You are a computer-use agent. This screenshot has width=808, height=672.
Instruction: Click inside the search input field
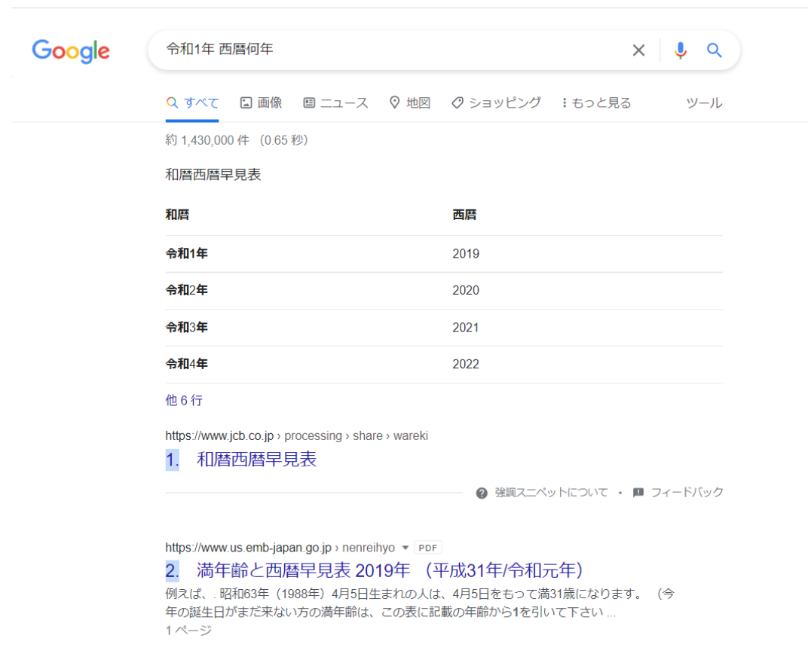click(x=392, y=50)
